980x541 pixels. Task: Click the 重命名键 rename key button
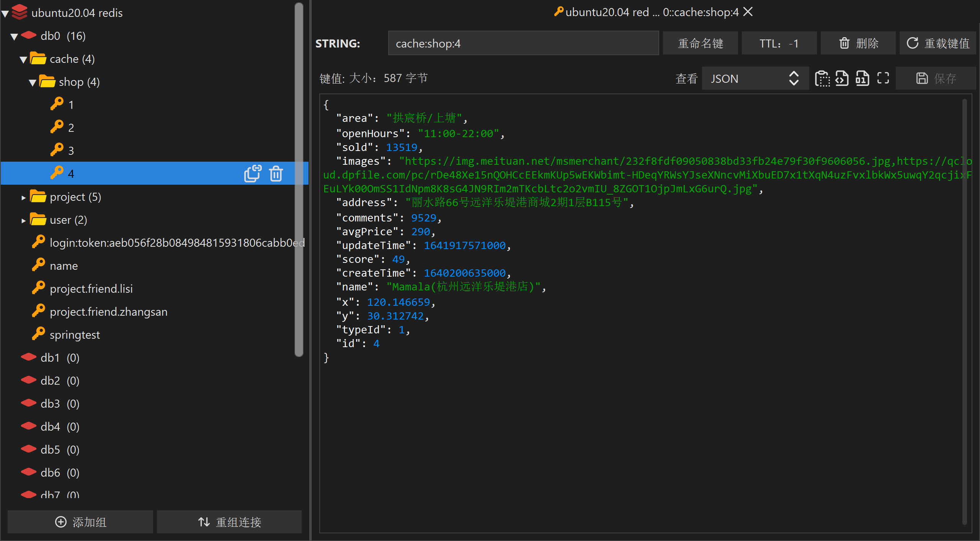coord(700,43)
